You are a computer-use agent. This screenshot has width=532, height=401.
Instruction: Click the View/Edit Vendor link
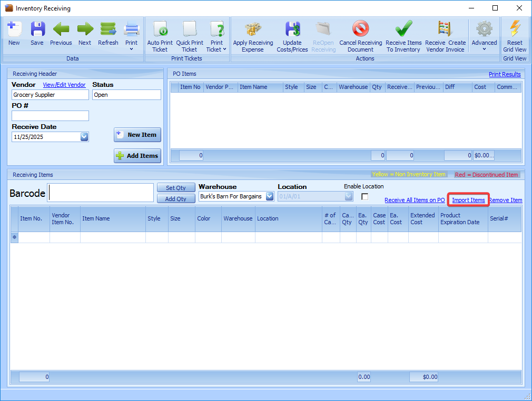pyautogui.click(x=64, y=85)
